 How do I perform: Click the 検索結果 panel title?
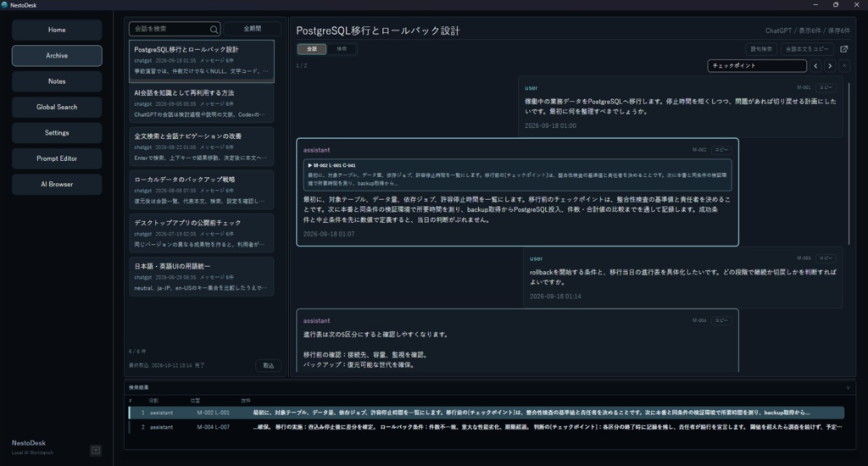[138, 388]
